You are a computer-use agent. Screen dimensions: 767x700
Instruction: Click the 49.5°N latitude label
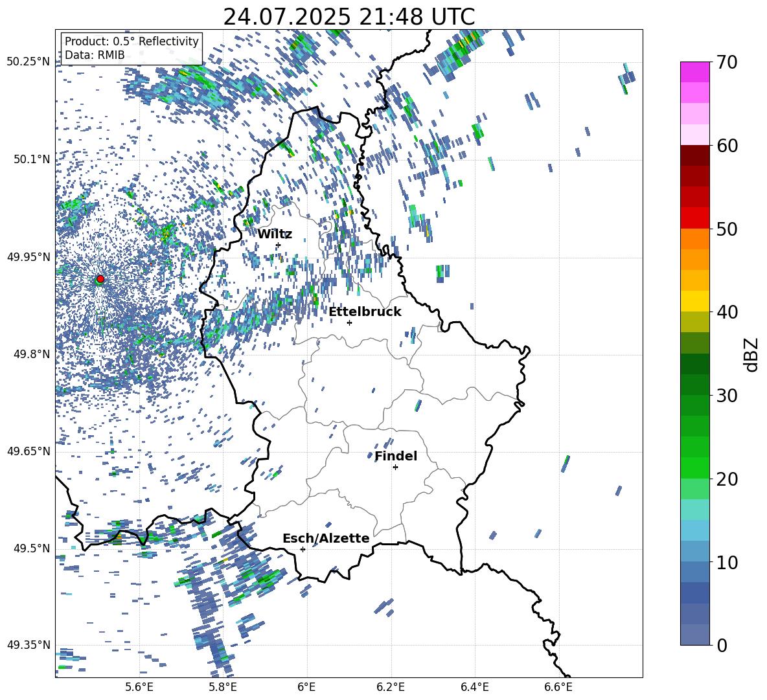point(31,548)
